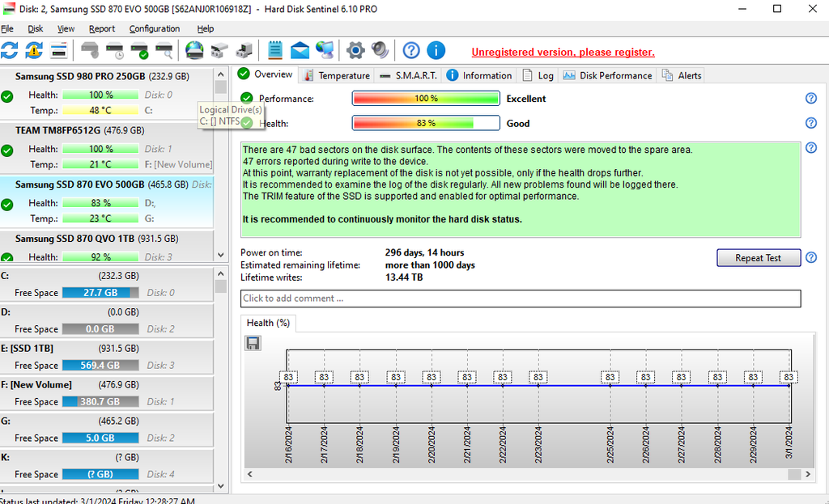The image size is (829, 504).
Task: Click the envelope email toolbar icon
Action: [x=300, y=51]
